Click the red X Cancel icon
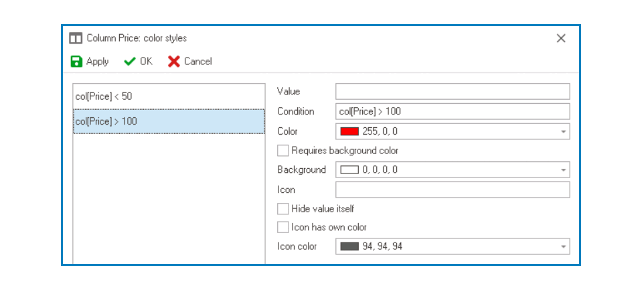This screenshot has width=644, height=290. click(174, 62)
